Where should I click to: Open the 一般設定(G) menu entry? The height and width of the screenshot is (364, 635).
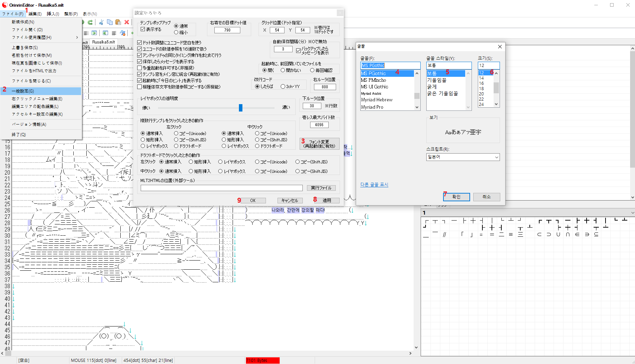pyautogui.click(x=23, y=91)
